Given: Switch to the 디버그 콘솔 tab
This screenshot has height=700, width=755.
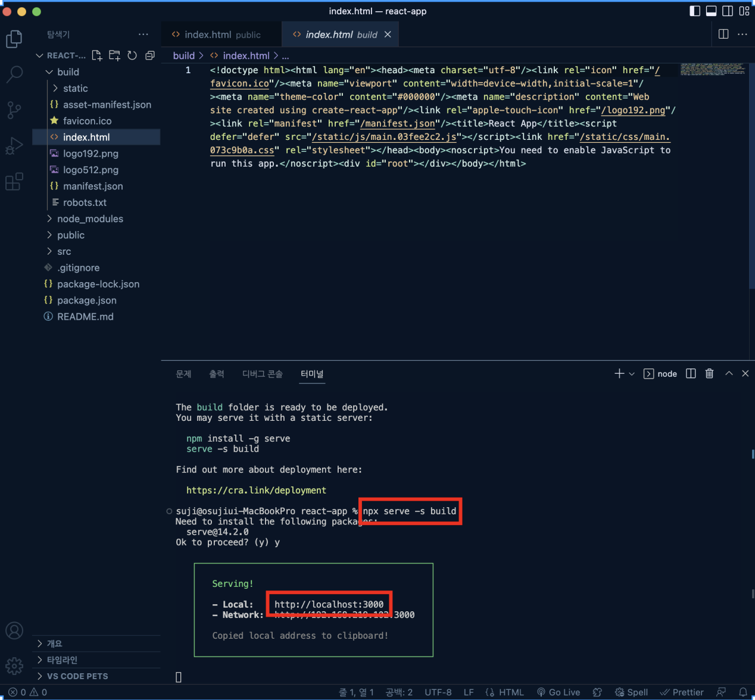Looking at the screenshot, I should coord(263,374).
